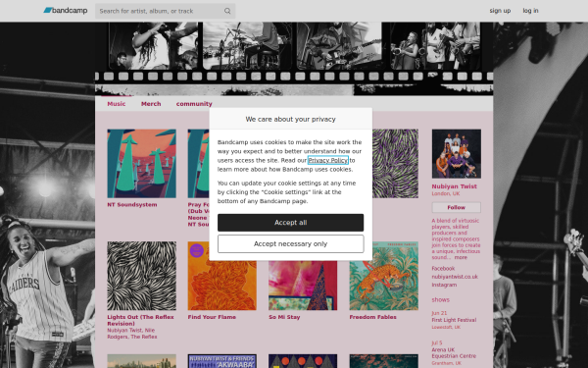Click the So Mi Stay title
This screenshot has height=368, width=588.
coord(284,317)
